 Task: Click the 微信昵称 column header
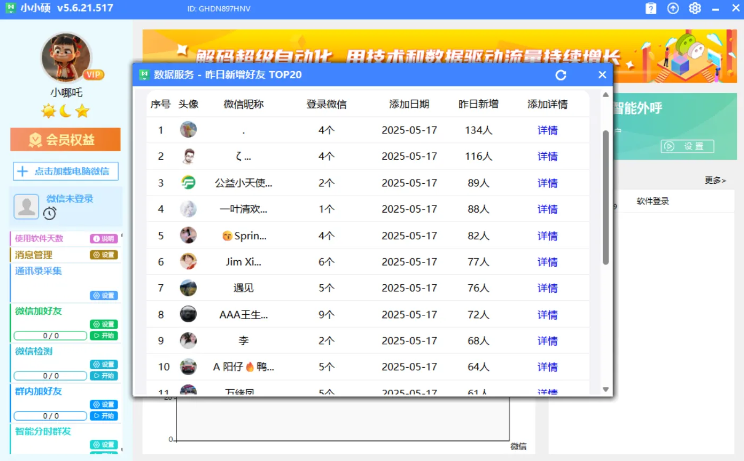tap(243, 104)
